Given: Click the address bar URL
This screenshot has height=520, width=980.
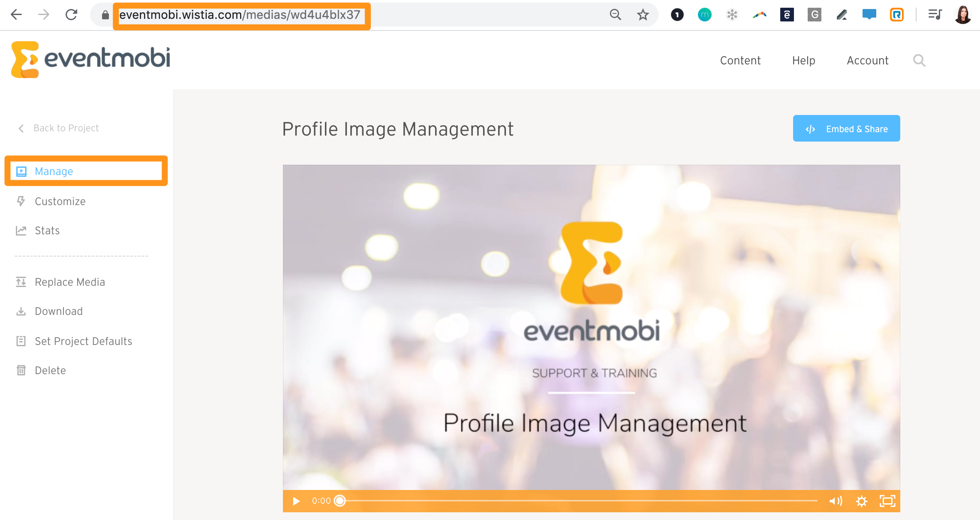Looking at the screenshot, I should [x=240, y=15].
